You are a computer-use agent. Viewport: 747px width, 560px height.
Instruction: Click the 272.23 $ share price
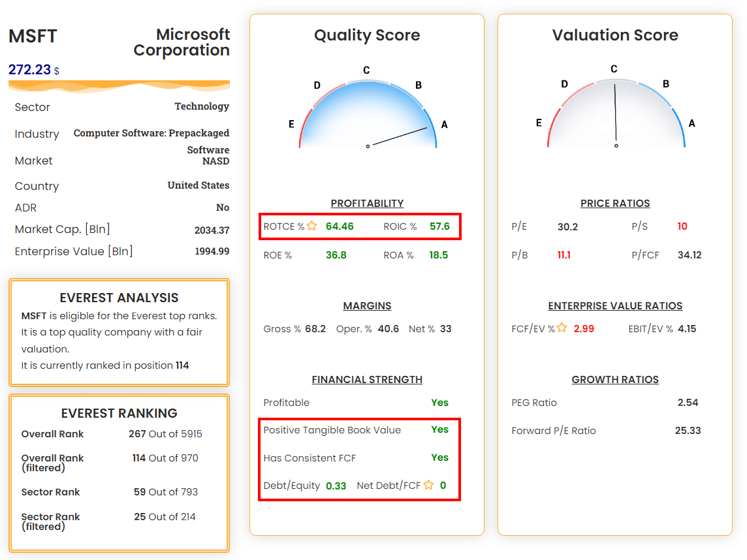click(x=34, y=70)
